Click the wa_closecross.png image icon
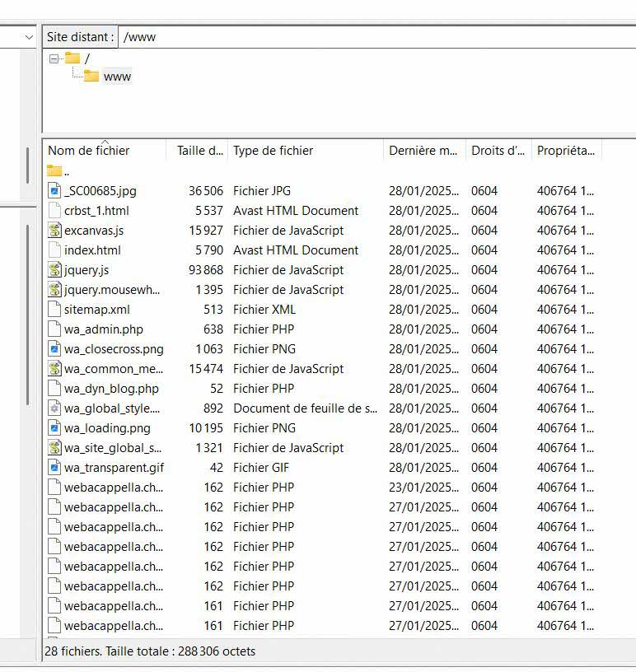 [x=54, y=349]
